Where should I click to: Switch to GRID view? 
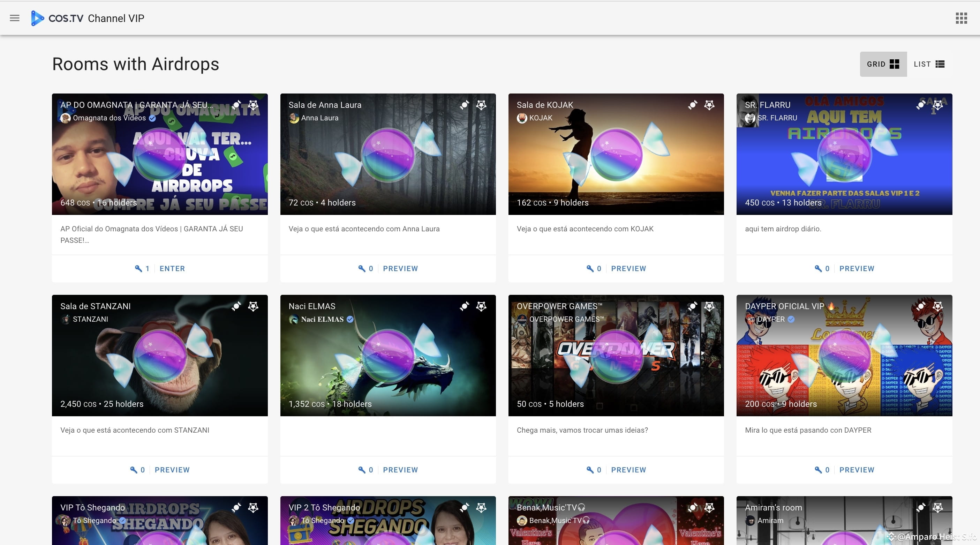coord(883,64)
